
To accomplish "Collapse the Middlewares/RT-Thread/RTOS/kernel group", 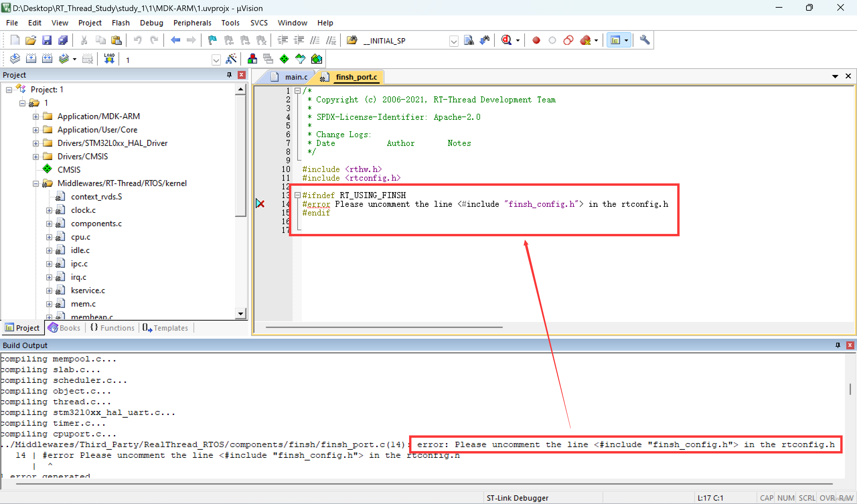I will 35,183.
